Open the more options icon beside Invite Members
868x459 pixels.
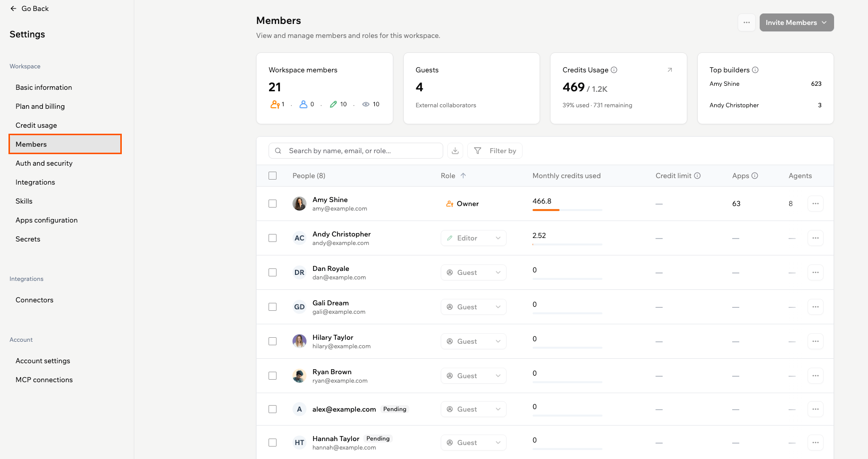coord(746,22)
